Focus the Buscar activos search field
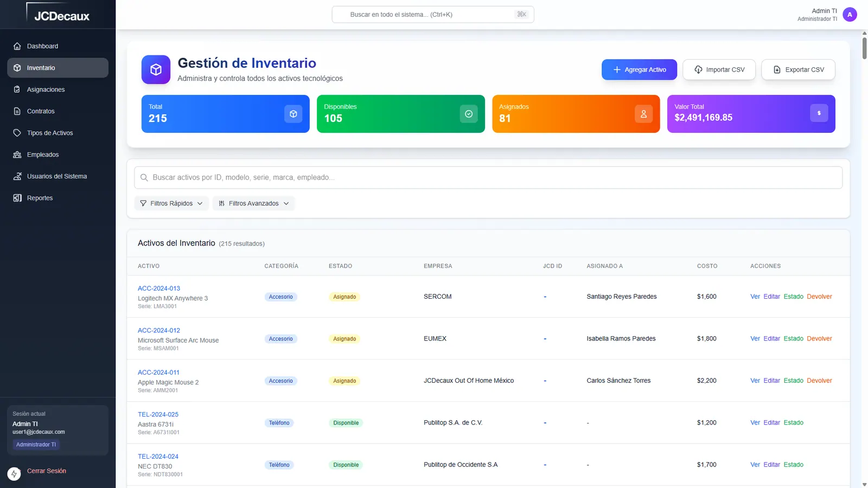The image size is (868, 488). pyautogui.click(x=488, y=177)
